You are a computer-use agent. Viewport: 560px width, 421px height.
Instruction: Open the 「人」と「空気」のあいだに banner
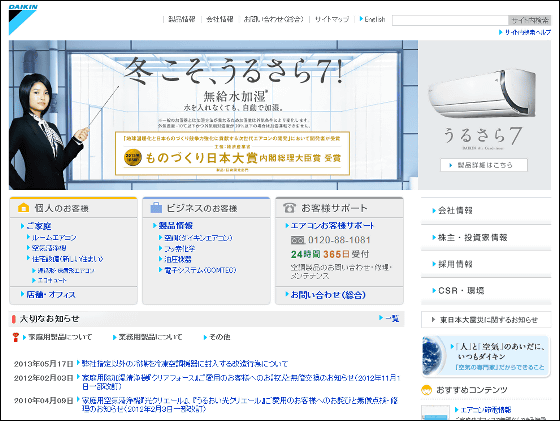[x=486, y=356]
